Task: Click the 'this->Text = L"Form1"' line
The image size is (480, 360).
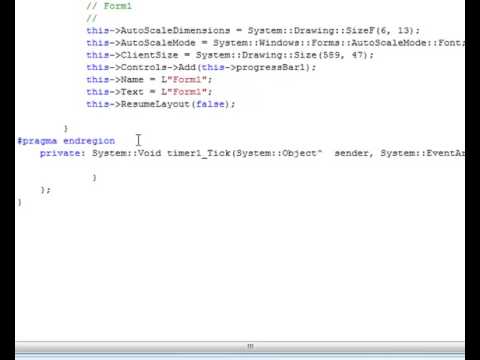Action: pyautogui.click(x=149, y=92)
